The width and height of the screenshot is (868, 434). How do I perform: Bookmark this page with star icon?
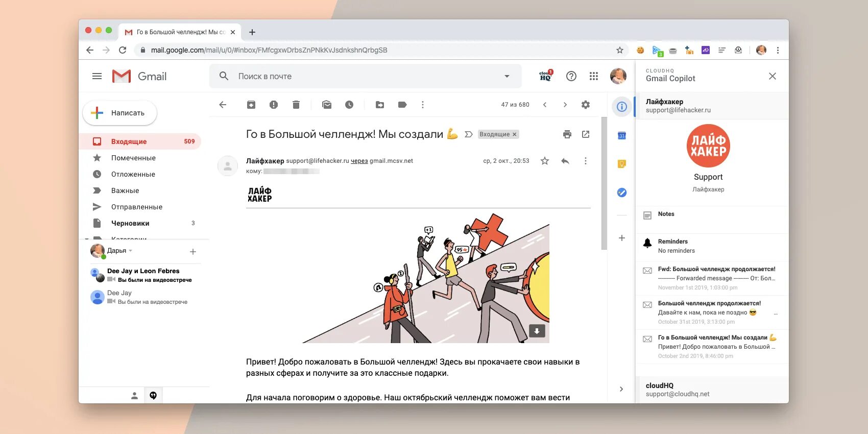tap(620, 50)
